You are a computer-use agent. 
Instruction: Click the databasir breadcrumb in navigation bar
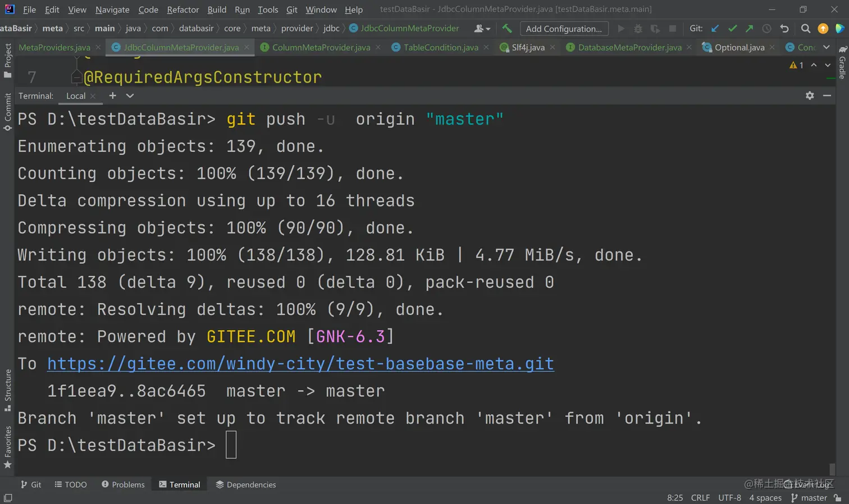pyautogui.click(x=197, y=28)
